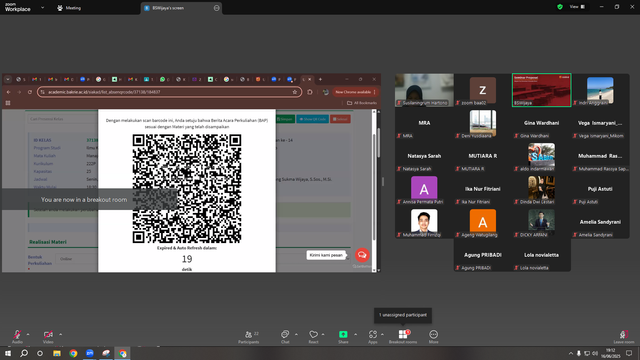
Task: Open the Windows Start menu
Action: [x=8, y=353]
